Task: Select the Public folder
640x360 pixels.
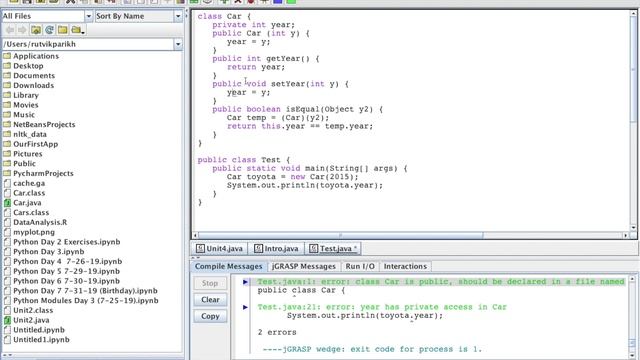Action: click(24, 164)
